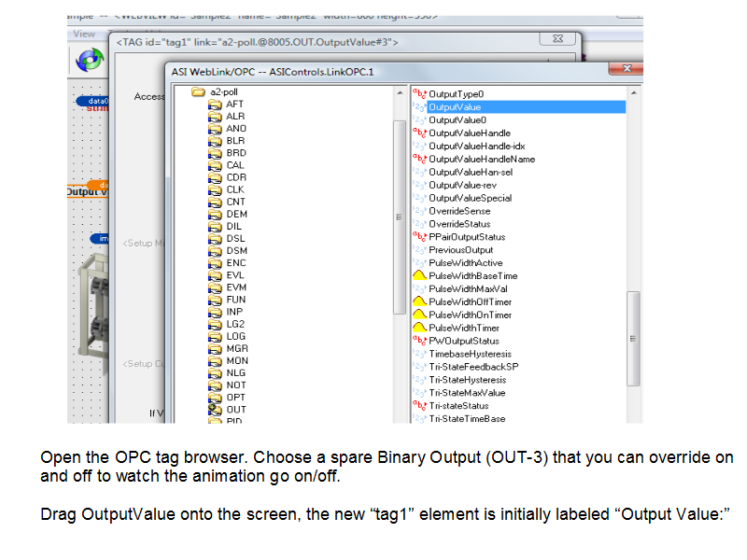Click the item list scrollbar thumb
747x560 pixels.
633,339
